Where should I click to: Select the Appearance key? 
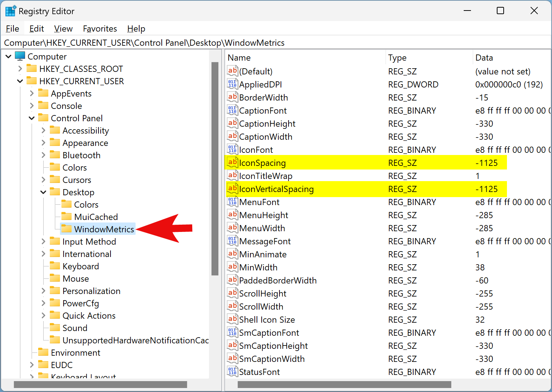tap(85, 143)
